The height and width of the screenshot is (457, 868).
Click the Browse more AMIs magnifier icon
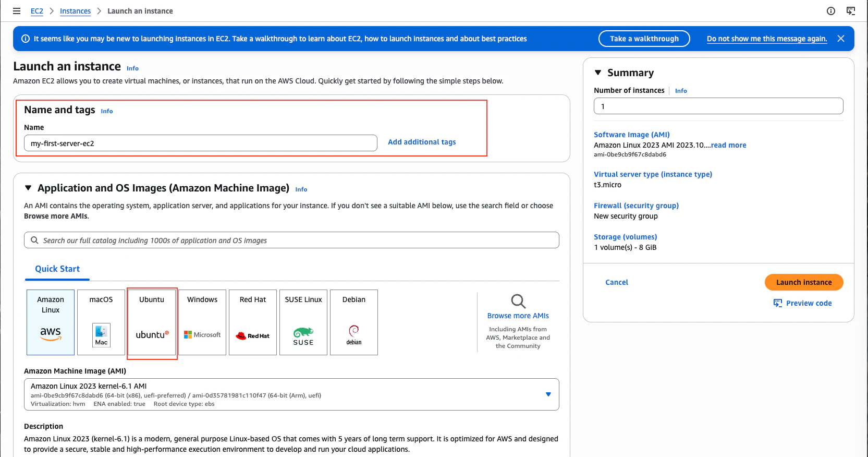pos(518,301)
